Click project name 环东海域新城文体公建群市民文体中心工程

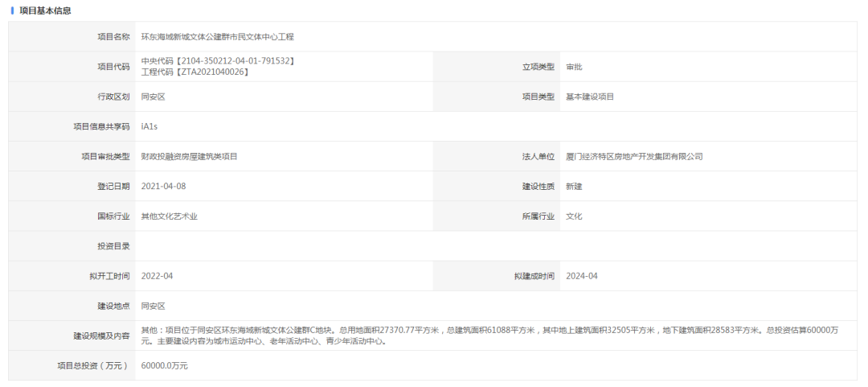[x=218, y=36]
